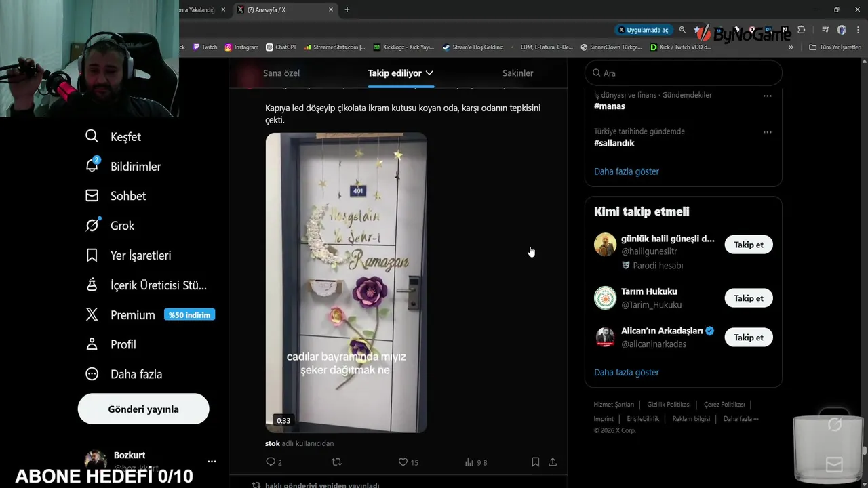Open Reklam bilgisi footer link
The image size is (868, 488).
click(691, 419)
